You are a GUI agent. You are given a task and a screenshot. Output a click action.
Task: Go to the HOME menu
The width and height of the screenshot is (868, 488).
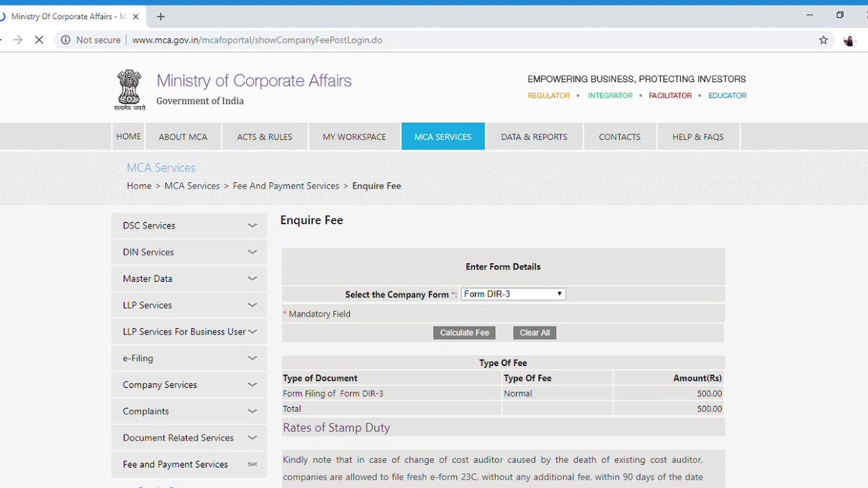pyautogui.click(x=128, y=136)
